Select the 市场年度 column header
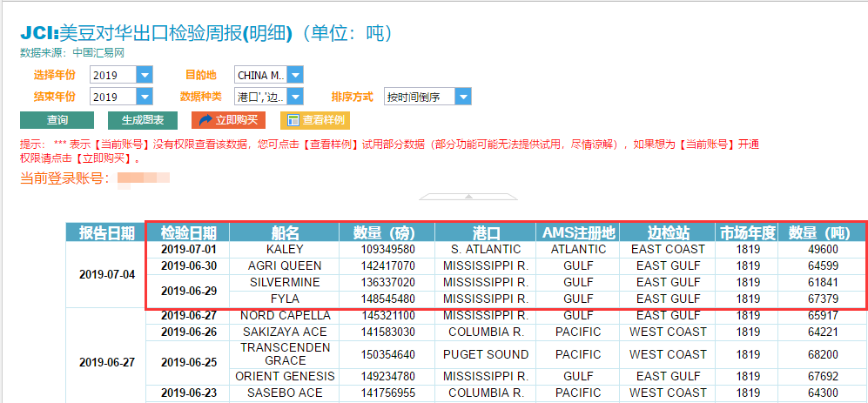Viewport: 868px width, 403px height. [747, 232]
